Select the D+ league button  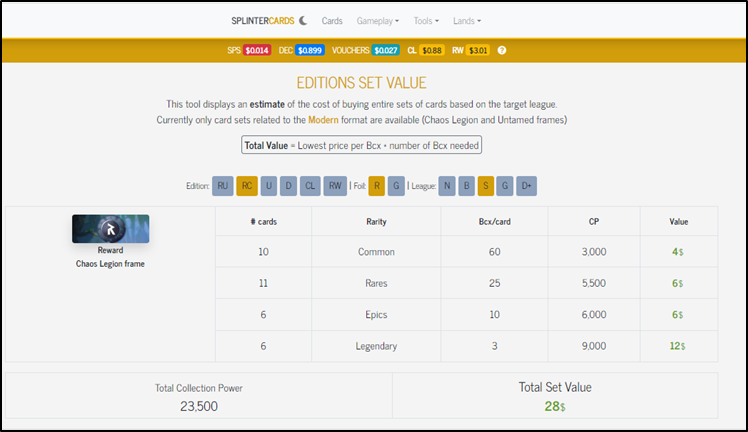526,185
